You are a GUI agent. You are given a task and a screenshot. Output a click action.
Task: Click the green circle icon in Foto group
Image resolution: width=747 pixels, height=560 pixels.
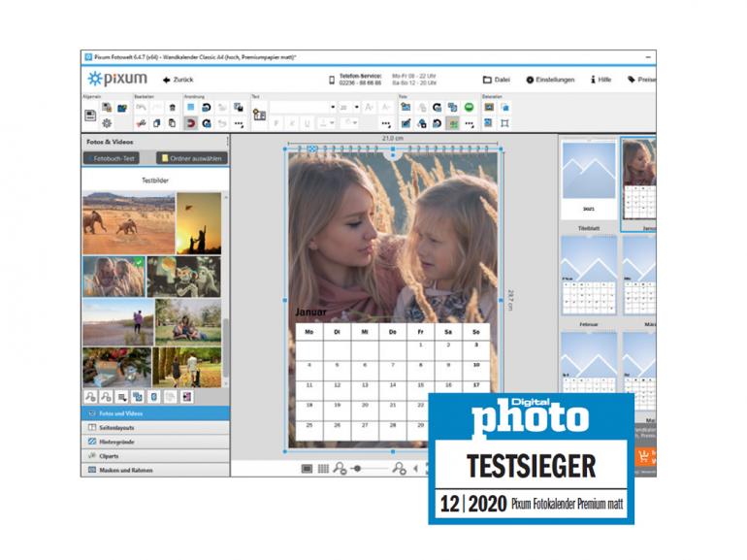pos(469,107)
